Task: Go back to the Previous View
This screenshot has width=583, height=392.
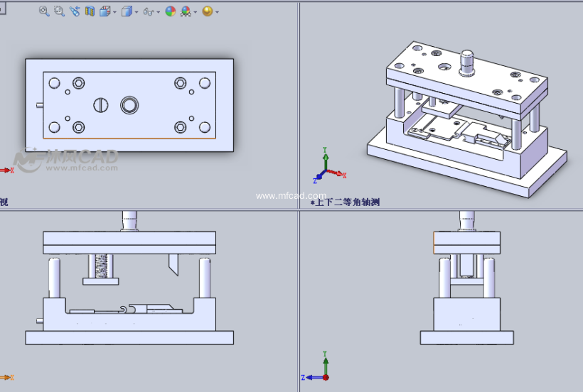Action: (x=75, y=11)
